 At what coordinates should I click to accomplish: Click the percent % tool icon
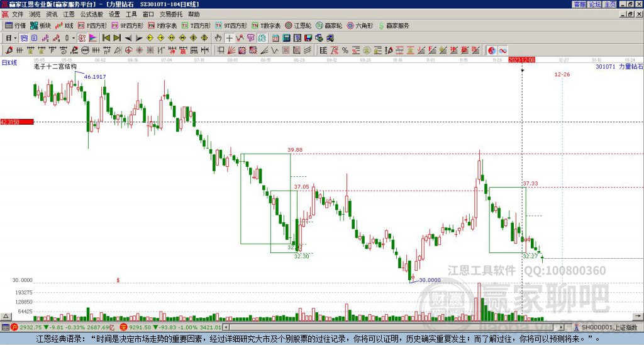[x=345, y=50]
